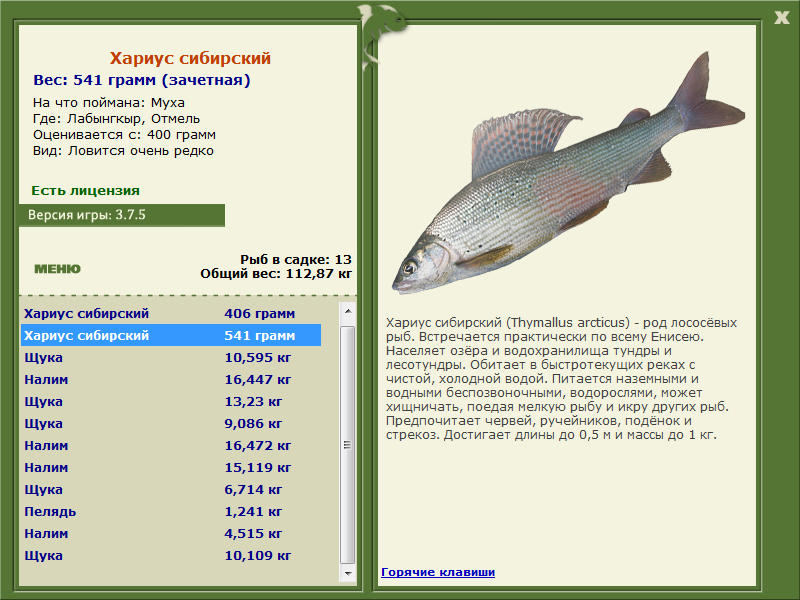Select Налим 15,119 кг in list
The width and height of the screenshot is (800, 600).
click(171, 467)
